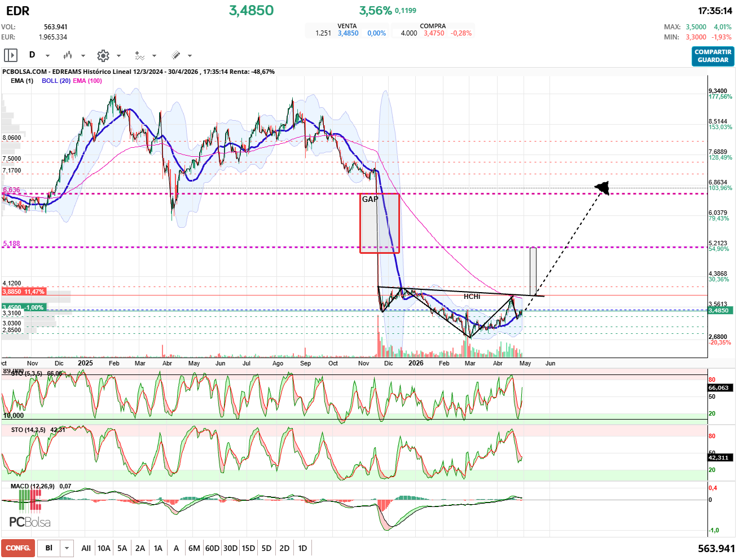This screenshot has width=743, height=560.
Task: Click the add indicator line icon
Action: point(139,55)
